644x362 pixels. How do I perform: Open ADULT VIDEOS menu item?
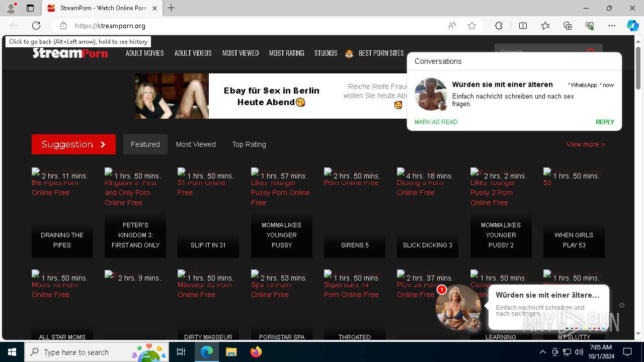(x=193, y=53)
